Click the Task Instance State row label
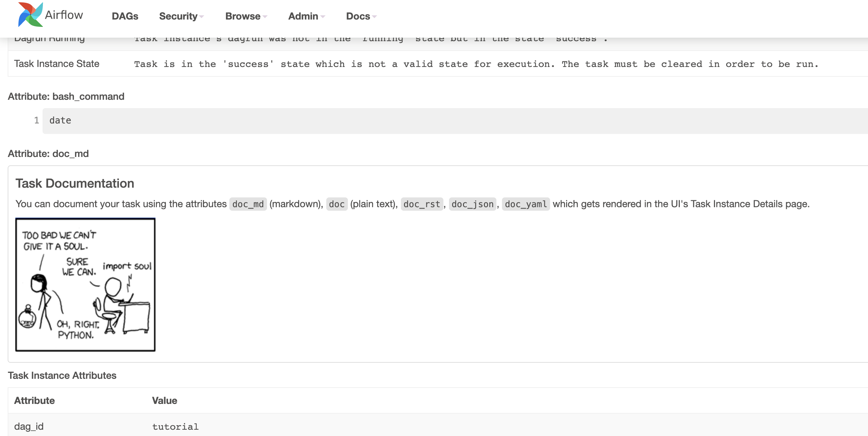 (x=57, y=64)
